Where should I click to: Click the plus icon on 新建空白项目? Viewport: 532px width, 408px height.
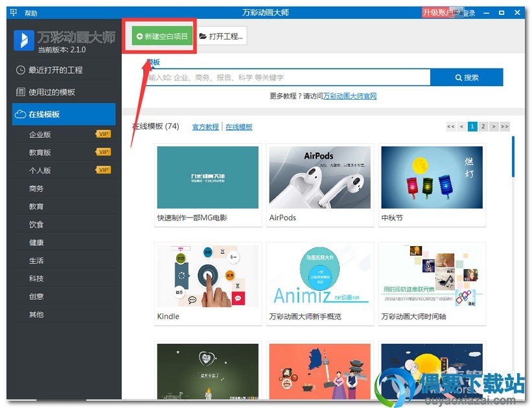(139, 36)
